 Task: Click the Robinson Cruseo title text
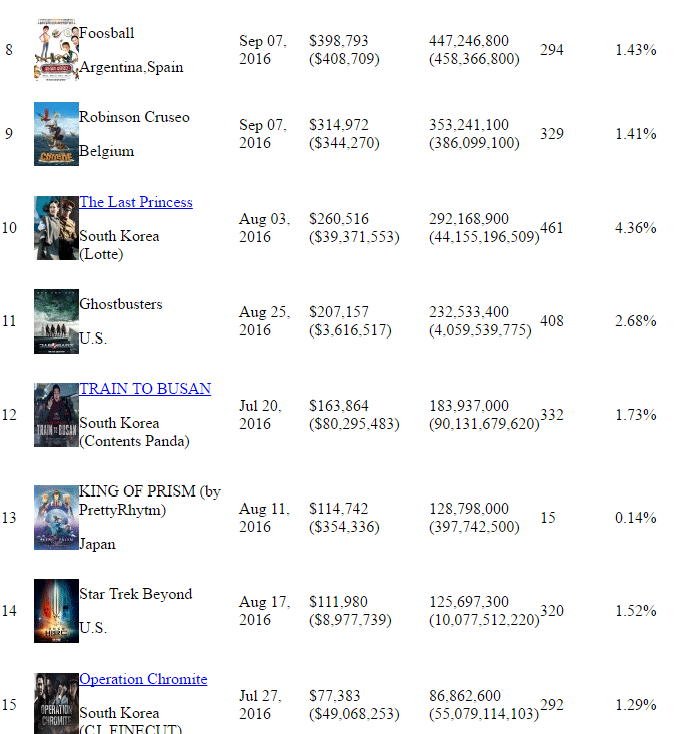pyautogui.click(x=134, y=117)
